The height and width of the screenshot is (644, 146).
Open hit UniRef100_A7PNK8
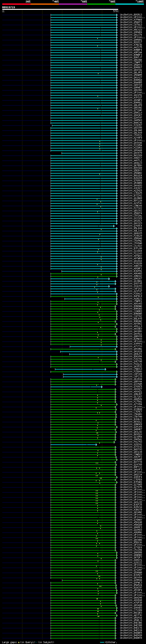pyautogui.click(x=131, y=20)
